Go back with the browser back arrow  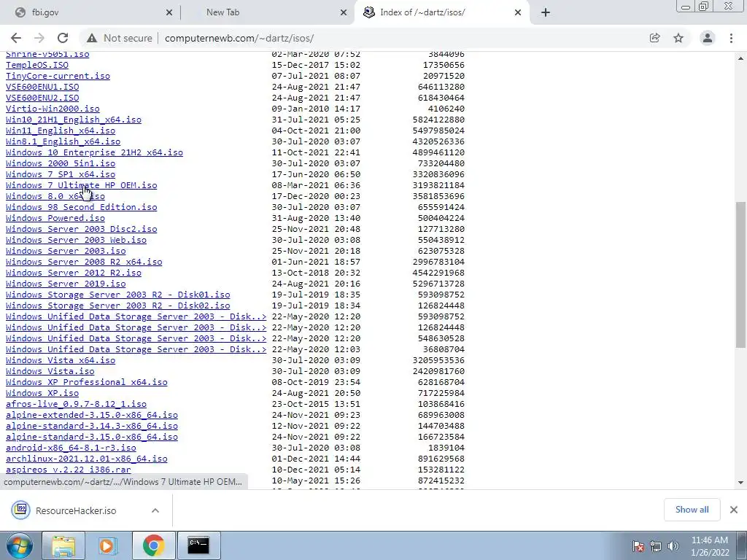(x=16, y=38)
